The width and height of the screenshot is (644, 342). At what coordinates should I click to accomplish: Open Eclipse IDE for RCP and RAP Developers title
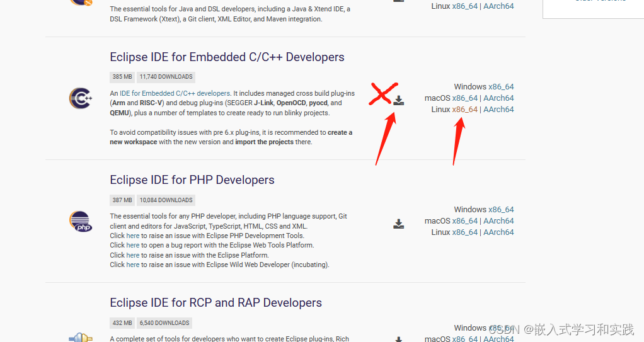click(216, 302)
